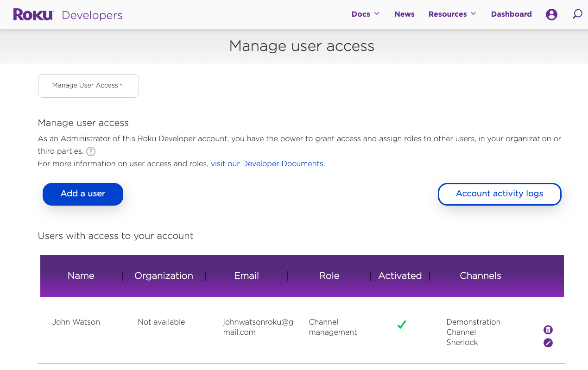Viewport: 588px width, 370px height.
Task: Click the Developers wordmark next to the logo
Action: coord(92,15)
